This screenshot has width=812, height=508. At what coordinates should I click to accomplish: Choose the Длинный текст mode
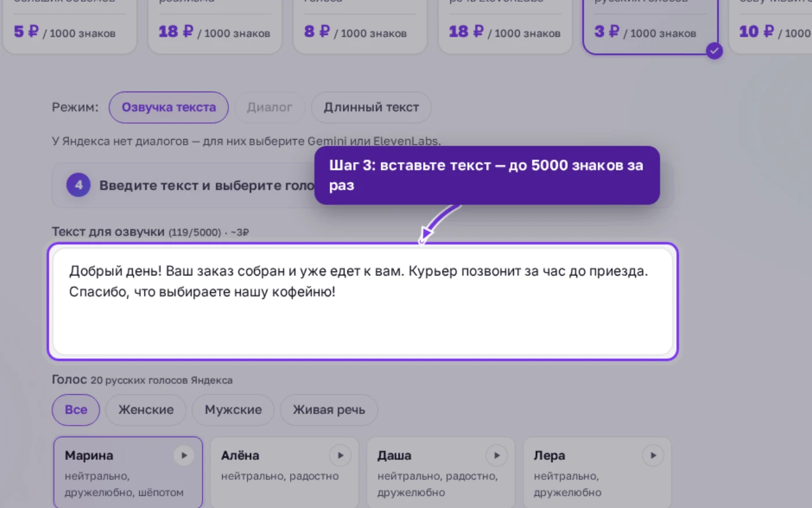371,107
